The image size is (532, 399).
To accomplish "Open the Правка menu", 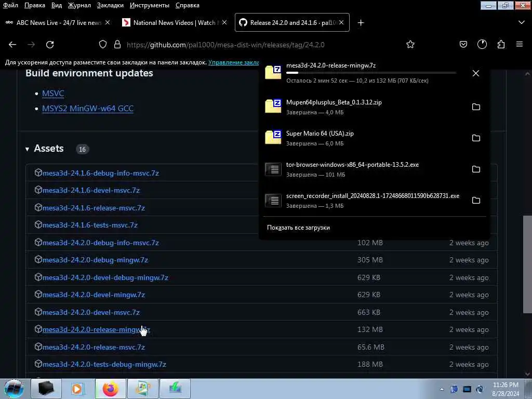I will click(35, 5).
